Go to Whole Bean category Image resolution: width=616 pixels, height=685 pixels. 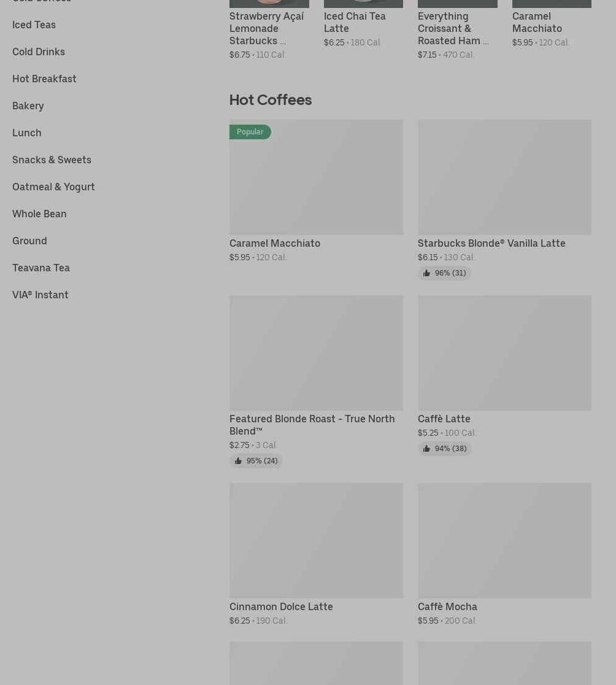[x=39, y=214]
